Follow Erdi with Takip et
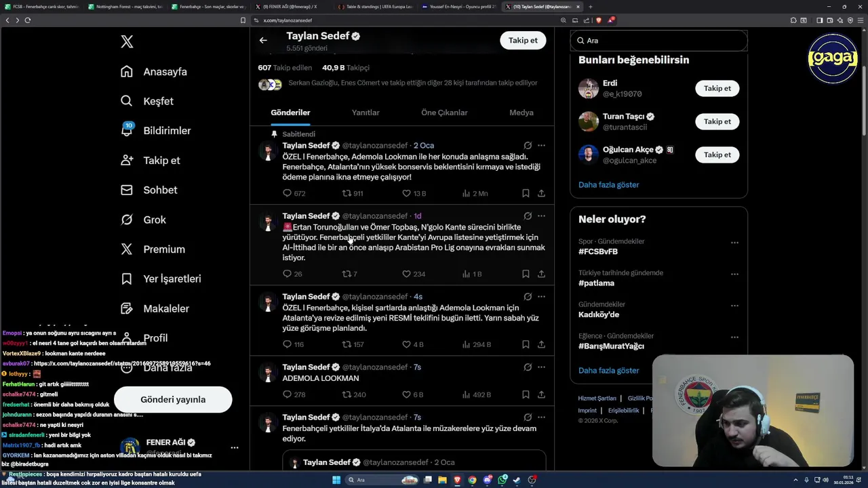868x488 pixels. (717, 88)
